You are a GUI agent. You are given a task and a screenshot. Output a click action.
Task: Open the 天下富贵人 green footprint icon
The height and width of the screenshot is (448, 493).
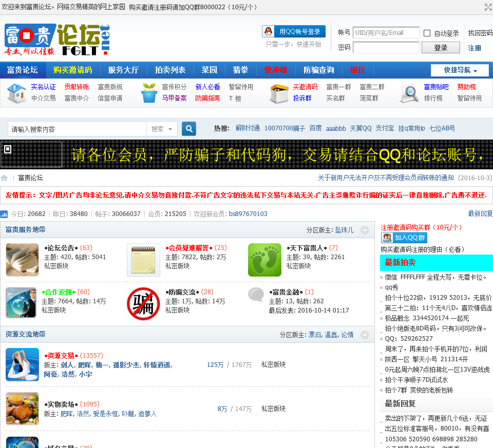click(265, 260)
